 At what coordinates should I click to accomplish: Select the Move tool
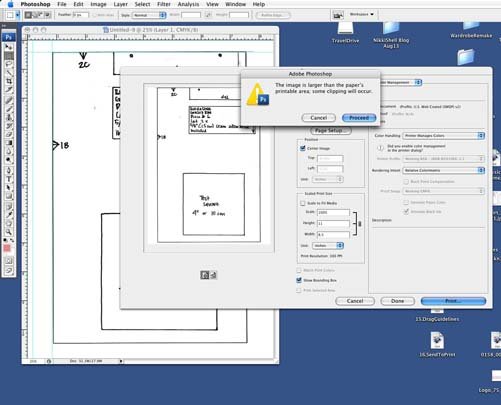point(9,47)
